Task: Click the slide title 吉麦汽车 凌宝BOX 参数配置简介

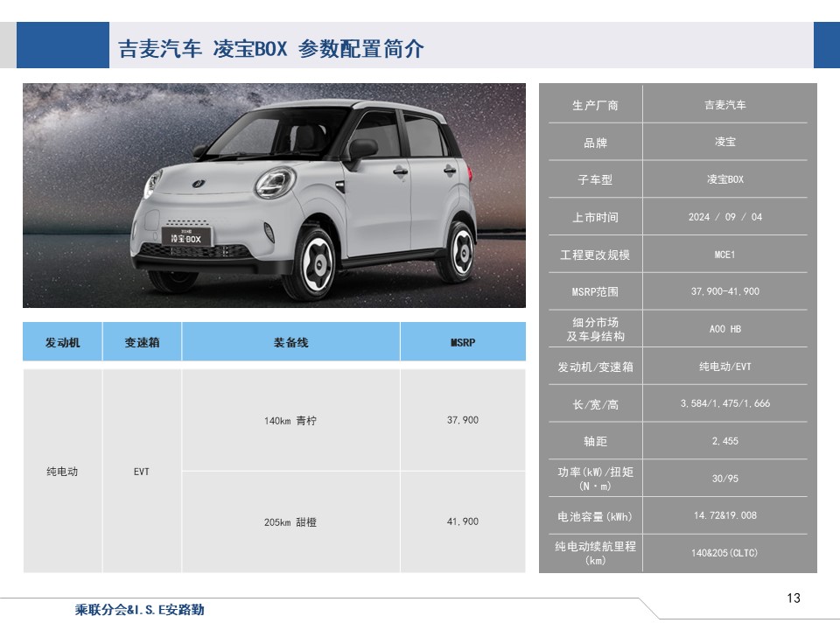Action: (271, 49)
